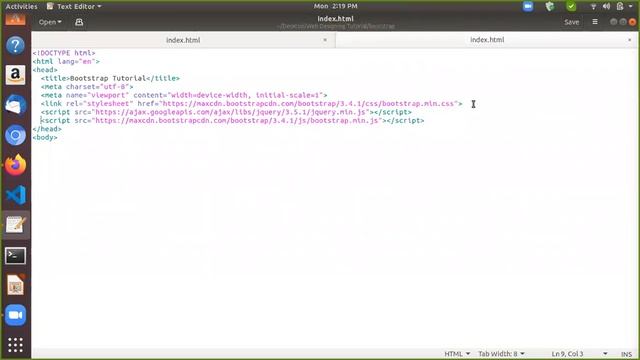Open the network indicator in top bar
Image resolution: width=640 pixels, height=360 pixels.
click(x=593, y=6)
